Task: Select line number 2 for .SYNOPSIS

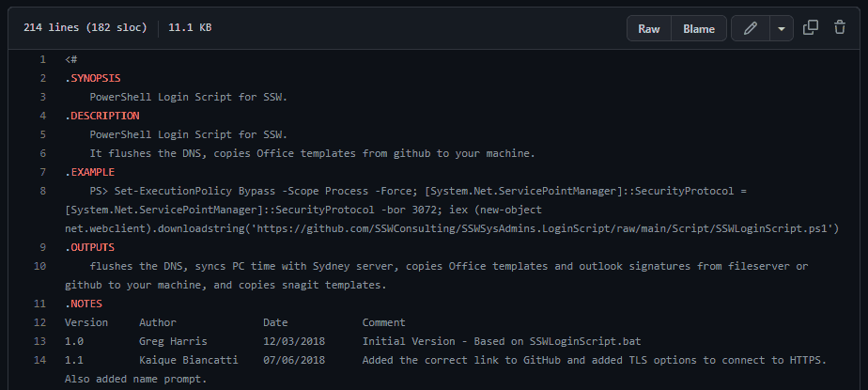Action: click(x=42, y=78)
